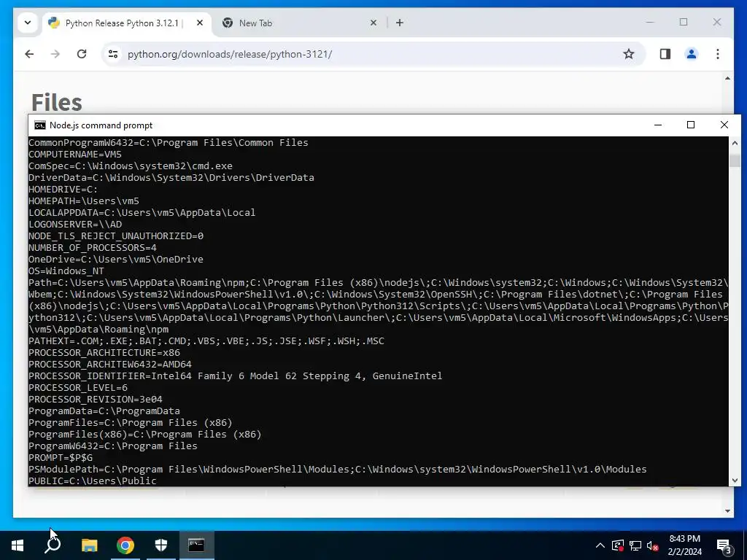Click Chrome page scrollbar up arrow
Screen dimensions: 747x560
727,78
